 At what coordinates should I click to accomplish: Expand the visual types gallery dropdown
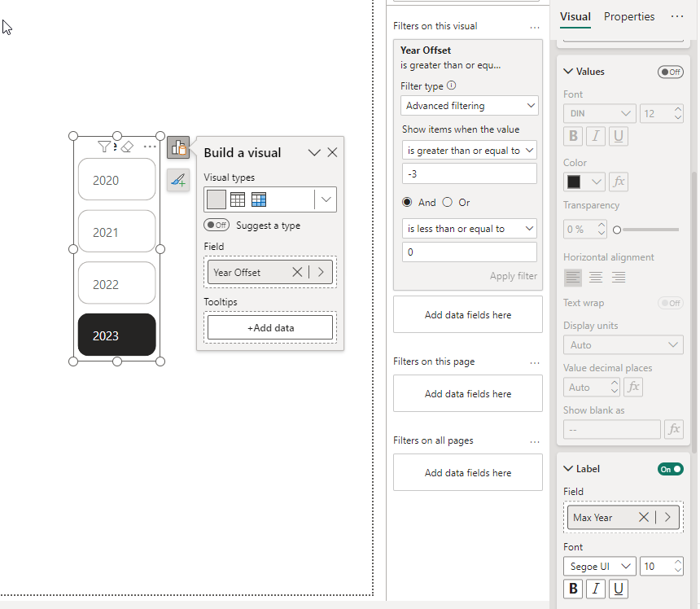326,199
